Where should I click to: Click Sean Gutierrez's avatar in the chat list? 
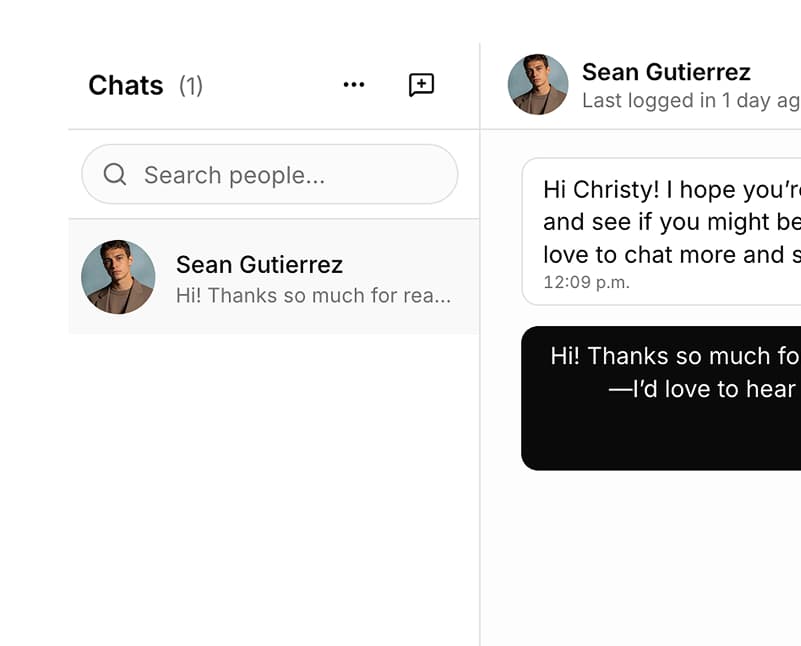click(x=118, y=277)
